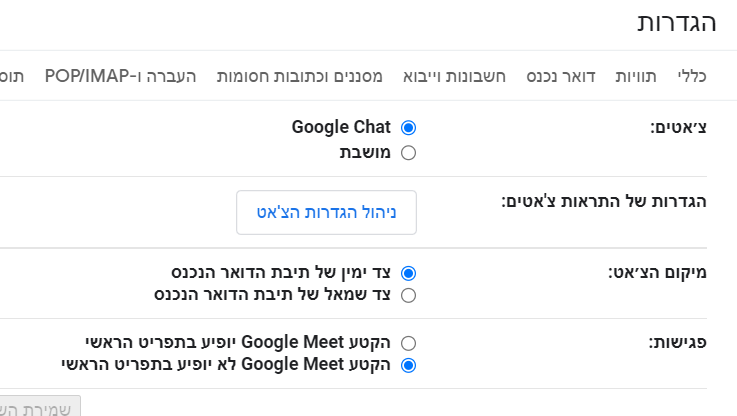Click the פגישות: section label
The width and height of the screenshot is (737, 416).
click(677, 342)
